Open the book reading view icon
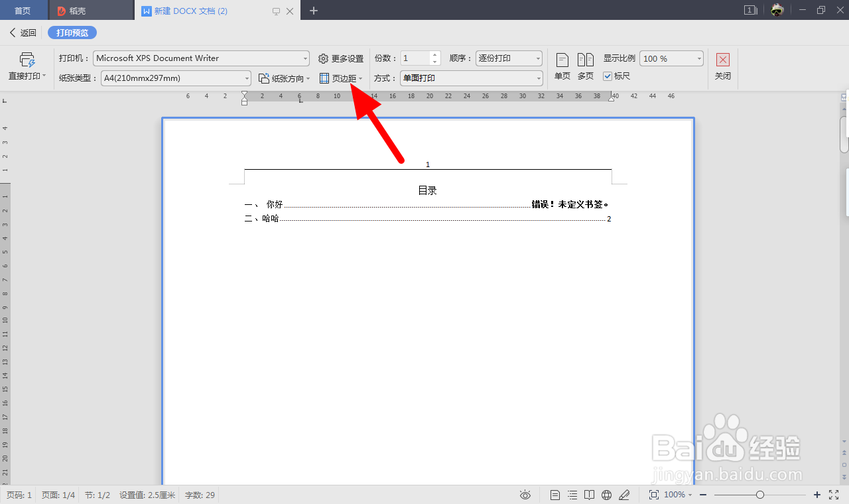Screen dimensions: 849x504 point(589,495)
